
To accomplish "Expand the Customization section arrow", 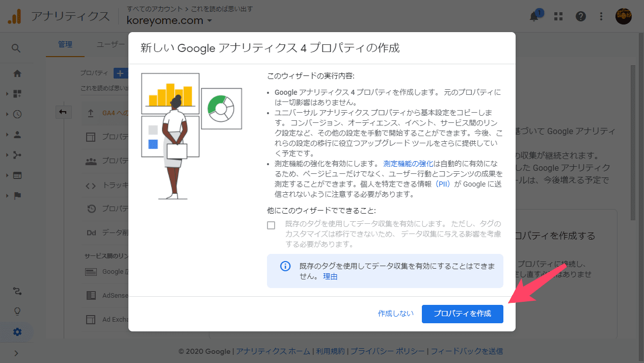I will point(7,94).
